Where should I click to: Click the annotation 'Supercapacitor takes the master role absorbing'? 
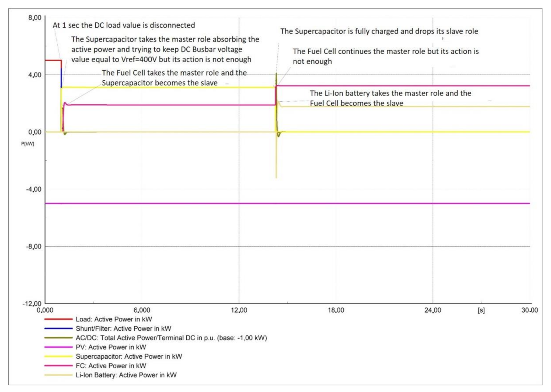tap(165, 49)
